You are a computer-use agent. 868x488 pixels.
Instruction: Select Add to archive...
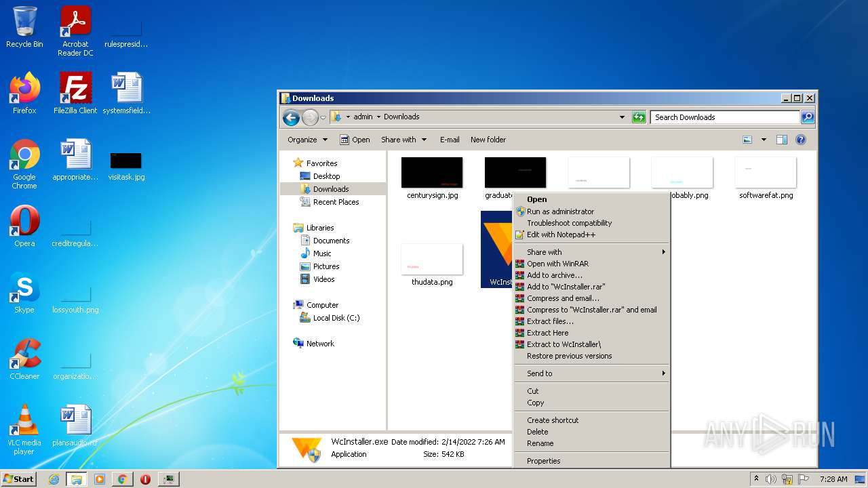click(x=591, y=275)
